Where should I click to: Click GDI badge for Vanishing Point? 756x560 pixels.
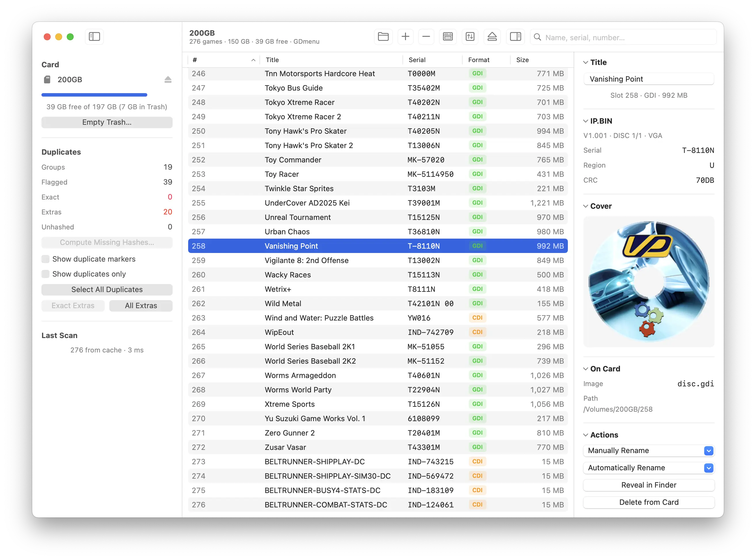click(477, 246)
